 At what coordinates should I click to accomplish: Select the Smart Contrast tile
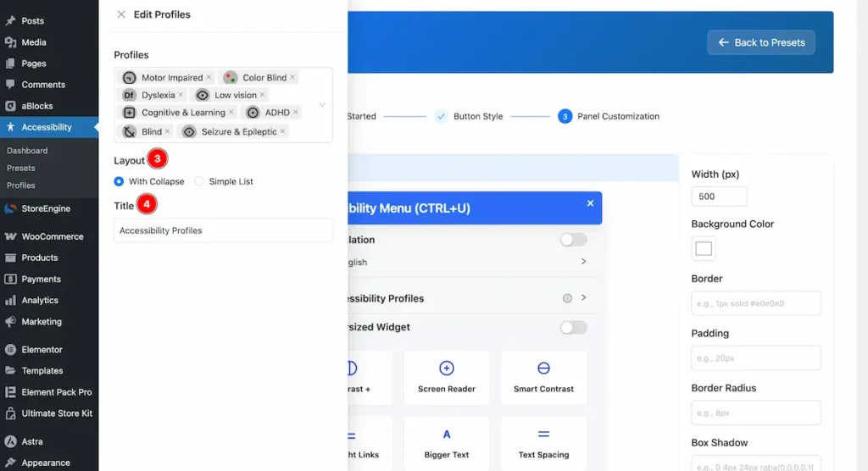click(543, 378)
